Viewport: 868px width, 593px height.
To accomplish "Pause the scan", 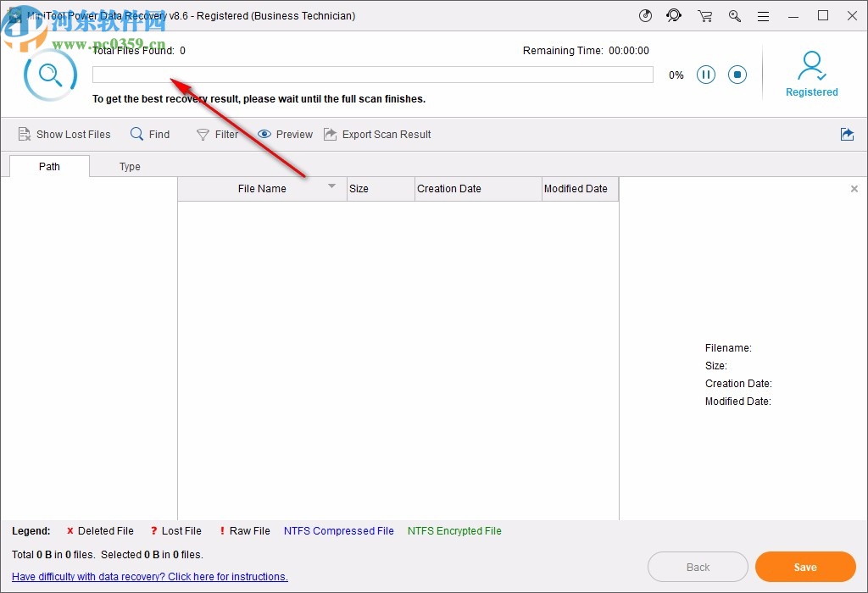I will coord(706,75).
